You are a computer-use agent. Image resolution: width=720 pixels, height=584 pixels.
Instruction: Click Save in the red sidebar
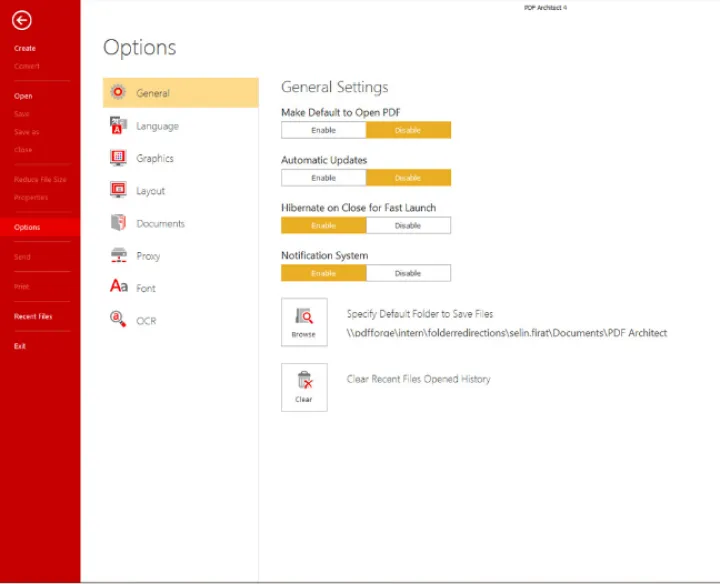tap(22, 114)
